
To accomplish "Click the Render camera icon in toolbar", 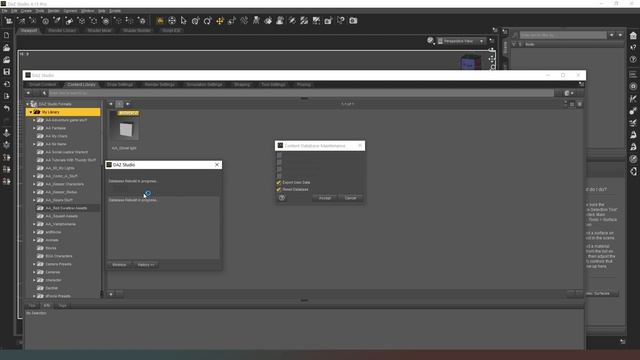I will point(353,20).
